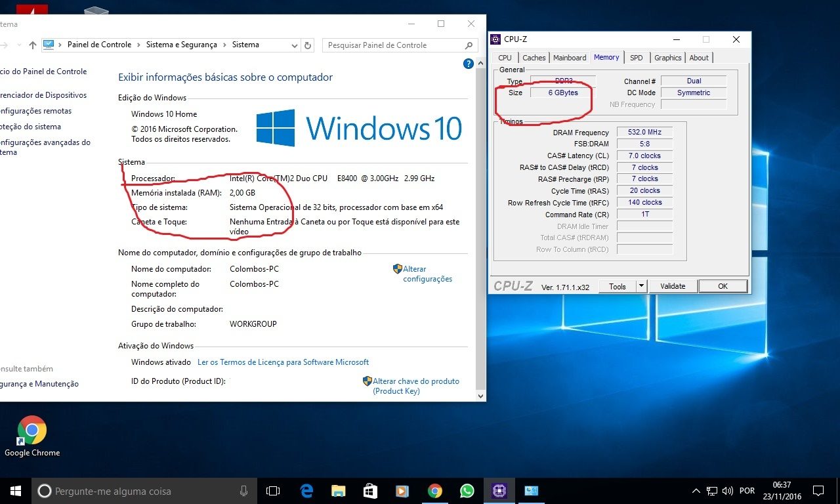Launch Microsoft Edge from the taskbar

point(306,491)
